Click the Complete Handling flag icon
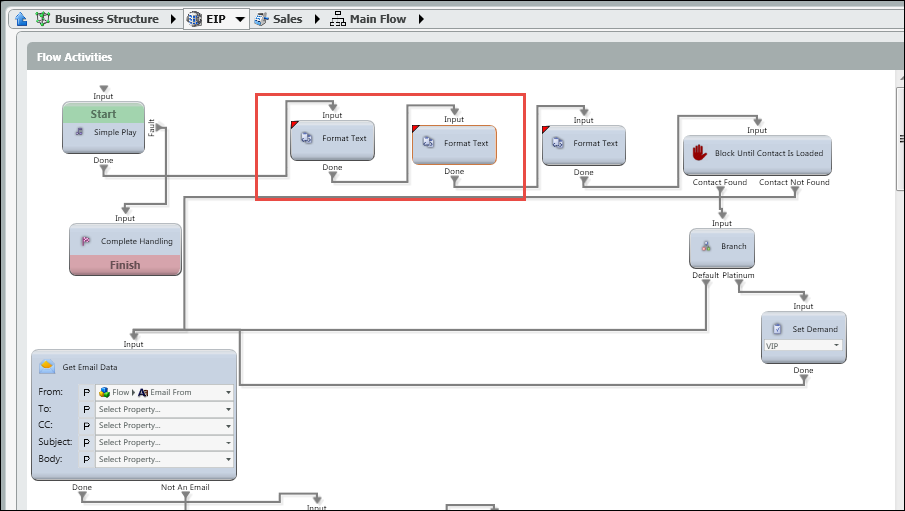Viewport: 905px width, 511px height. tap(86, 241)
